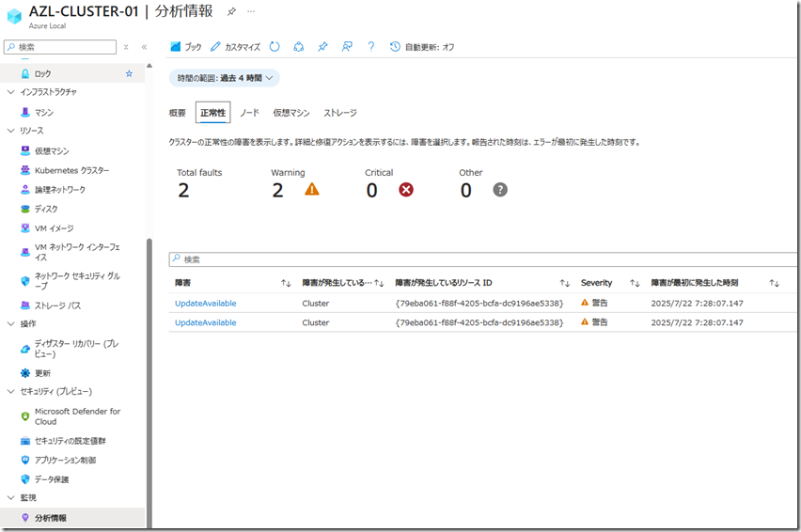Image resolution: width=801 pixels, height=532 pixels.
Task: Click the Warning triangle icon tile
Action: pyautogui.click(x=311, y=190)
